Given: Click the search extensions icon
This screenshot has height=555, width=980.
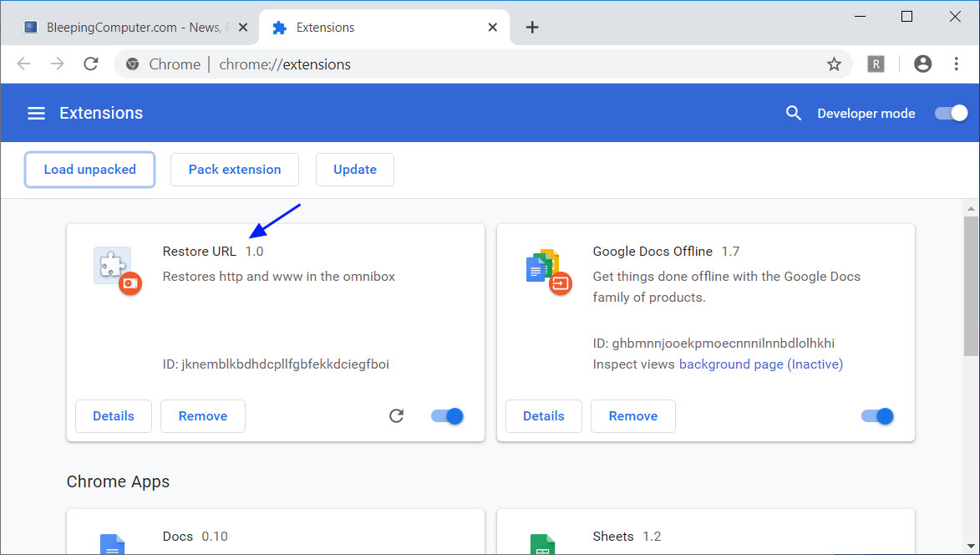Looking at the screenshot, I should coord(793,113).
